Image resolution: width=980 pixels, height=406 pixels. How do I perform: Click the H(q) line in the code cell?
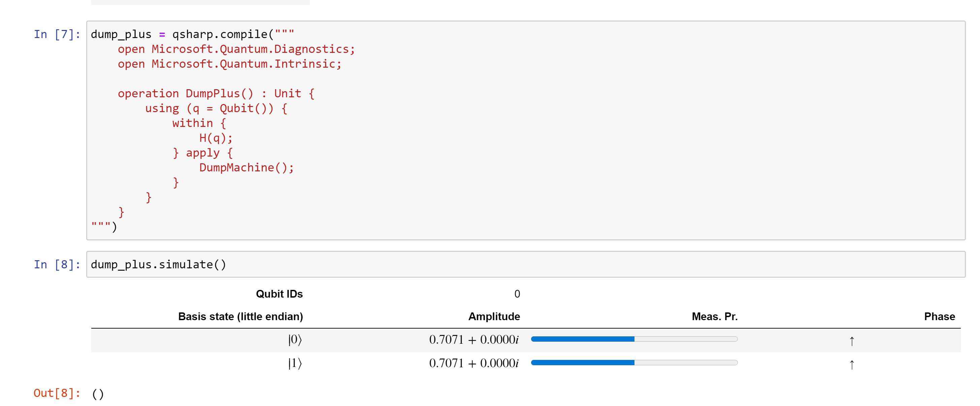point(215,138)
